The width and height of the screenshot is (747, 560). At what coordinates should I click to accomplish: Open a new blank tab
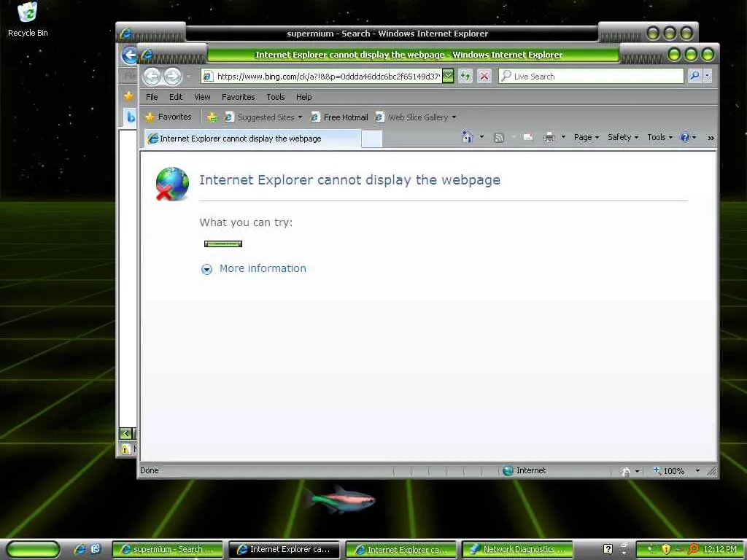(371, 139)
